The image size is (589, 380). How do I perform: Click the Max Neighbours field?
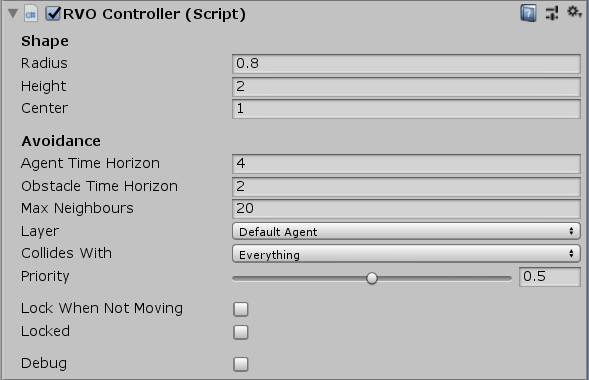pos(406,208)
